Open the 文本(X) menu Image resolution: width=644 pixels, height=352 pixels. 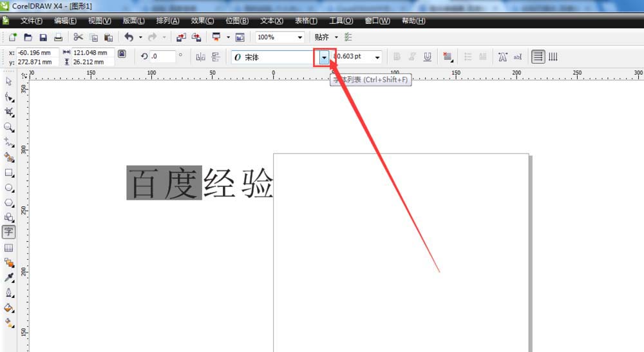pyautogui.click(x=272, y=21)
